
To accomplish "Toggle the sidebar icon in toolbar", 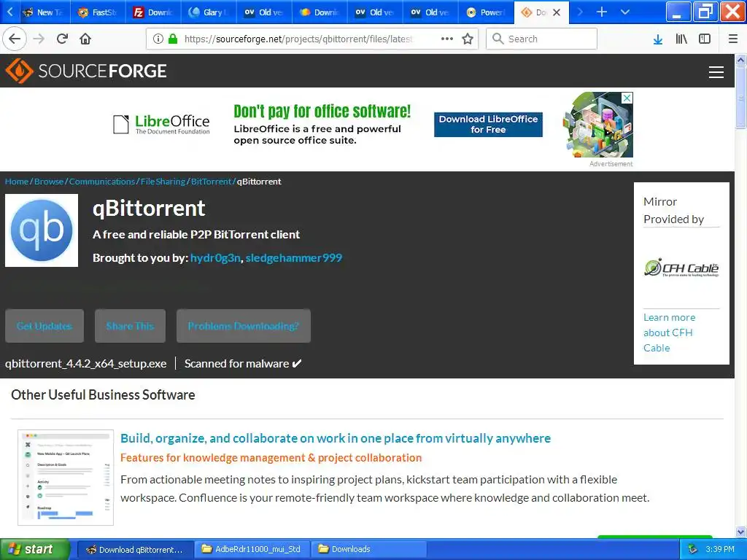I will coord(705,39).
